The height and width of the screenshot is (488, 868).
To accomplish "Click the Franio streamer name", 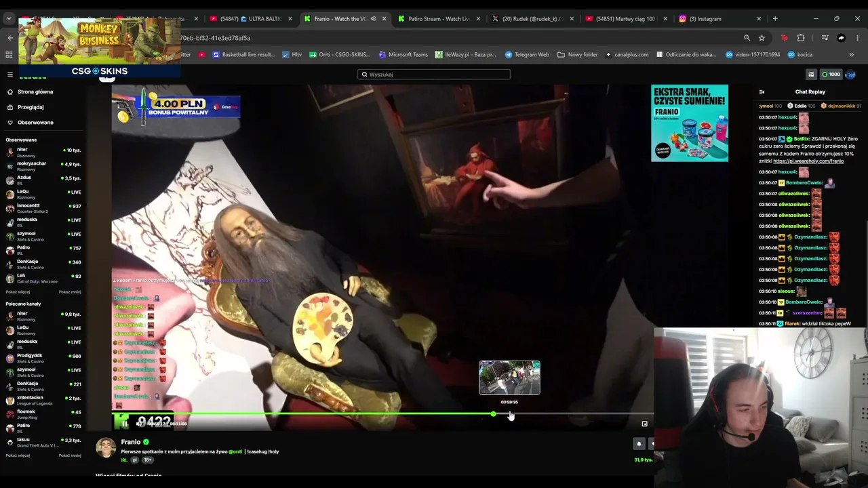I will [131, 442].
